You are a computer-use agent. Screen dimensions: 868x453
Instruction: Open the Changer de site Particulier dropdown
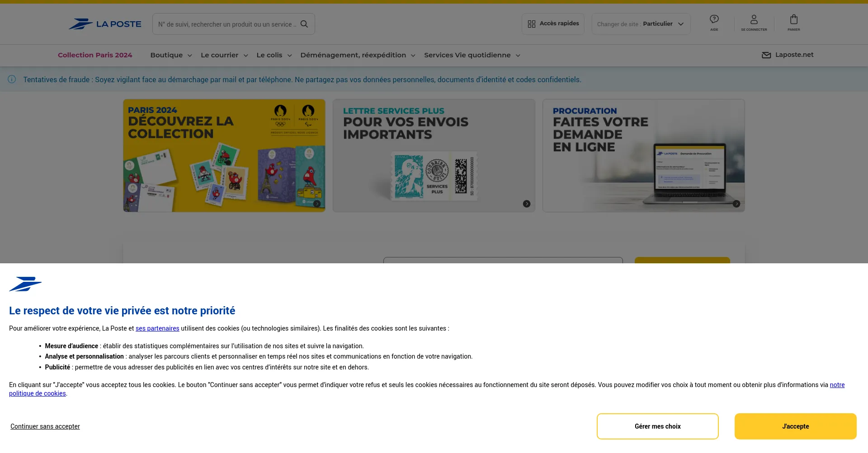(641, 24)
